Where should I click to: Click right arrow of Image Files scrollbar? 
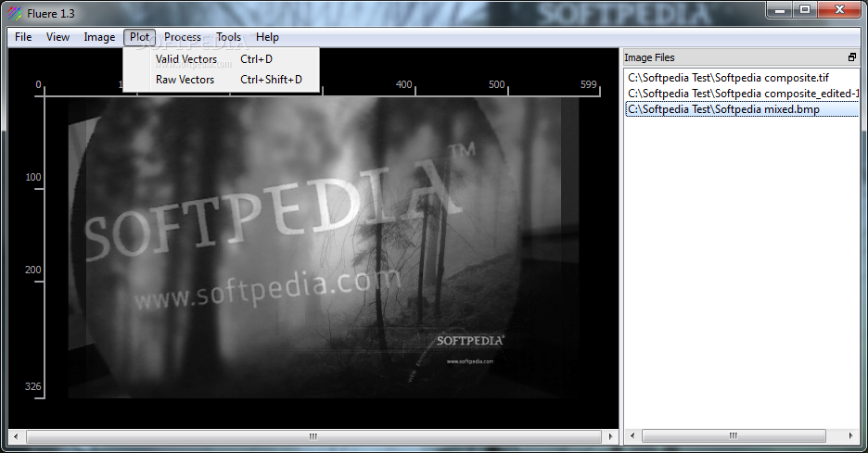pos(850,435)
